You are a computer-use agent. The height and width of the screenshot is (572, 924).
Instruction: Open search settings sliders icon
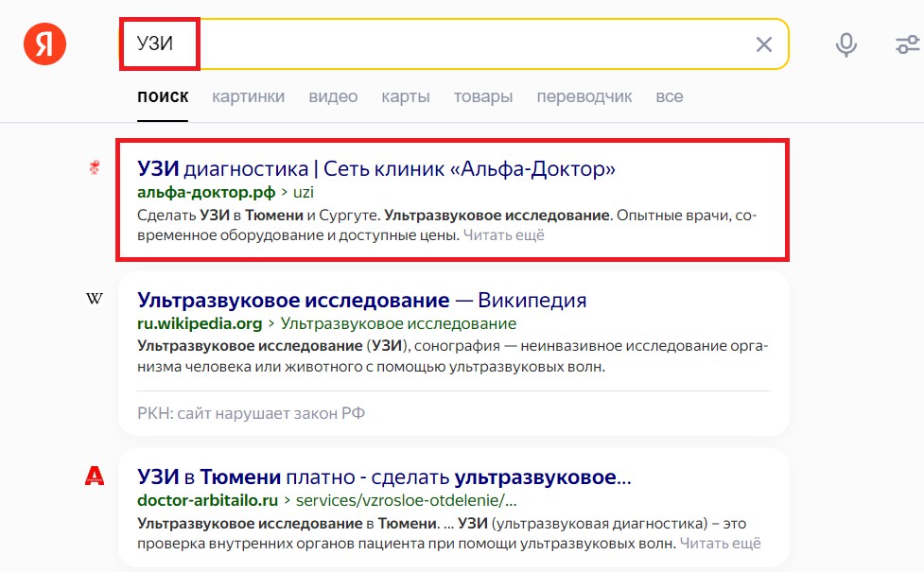click(x=908, y=44)
